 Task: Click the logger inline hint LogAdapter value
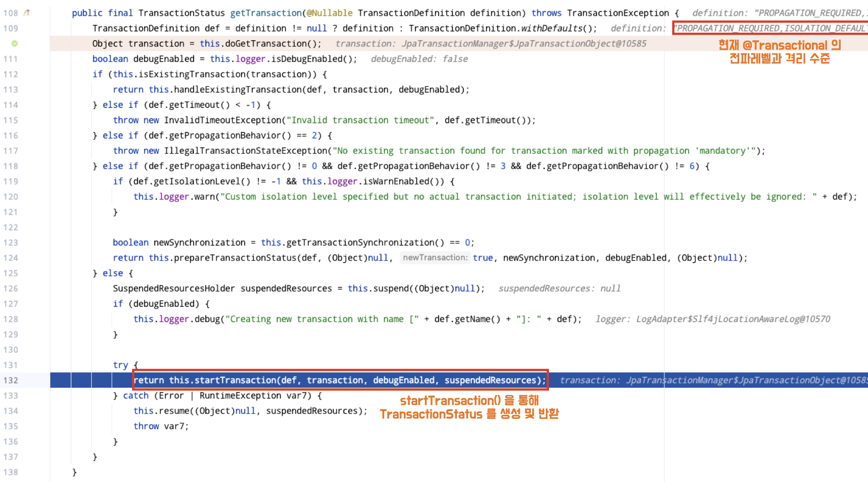point(733,319)
